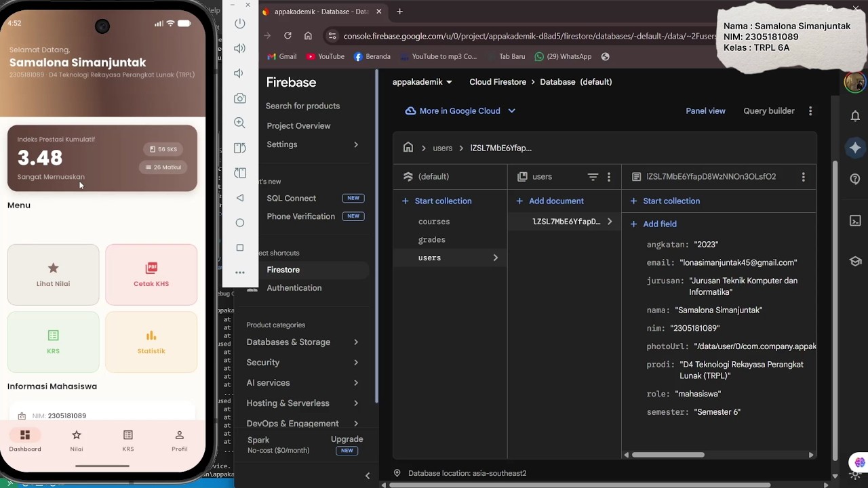This screenshot has width=868, height=488.
Task: Expand Databases & Storage category
Action: tap(302, 342)
